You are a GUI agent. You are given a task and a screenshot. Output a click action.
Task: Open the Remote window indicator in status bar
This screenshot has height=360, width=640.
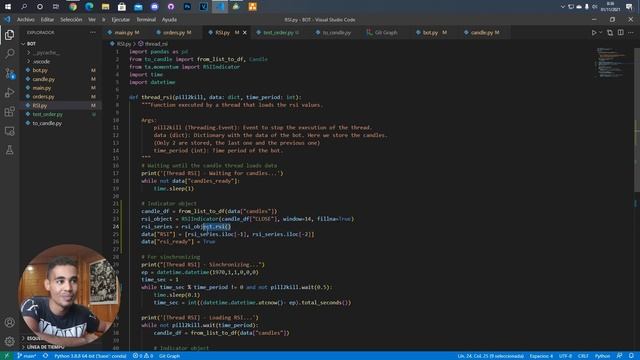pos(6,356)
